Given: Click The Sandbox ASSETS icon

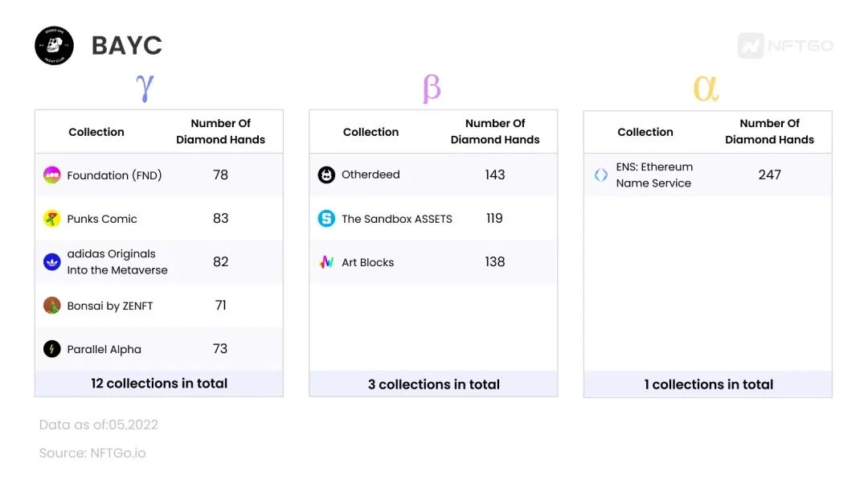Looking at the screenshot, I should [326, 219].
